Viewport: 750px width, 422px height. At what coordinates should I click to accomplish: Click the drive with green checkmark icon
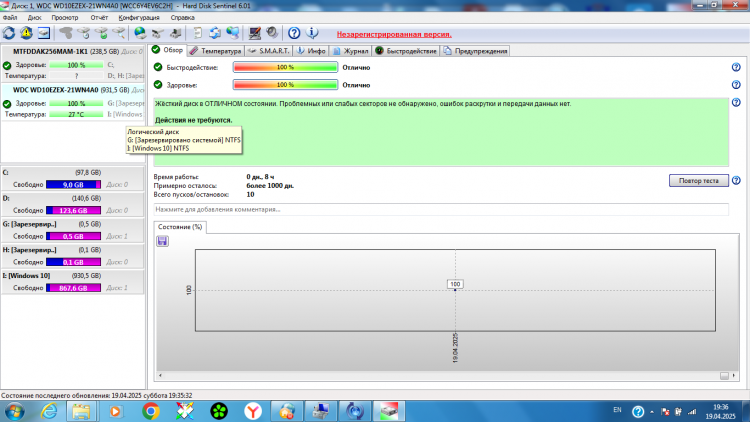(101, 33)
